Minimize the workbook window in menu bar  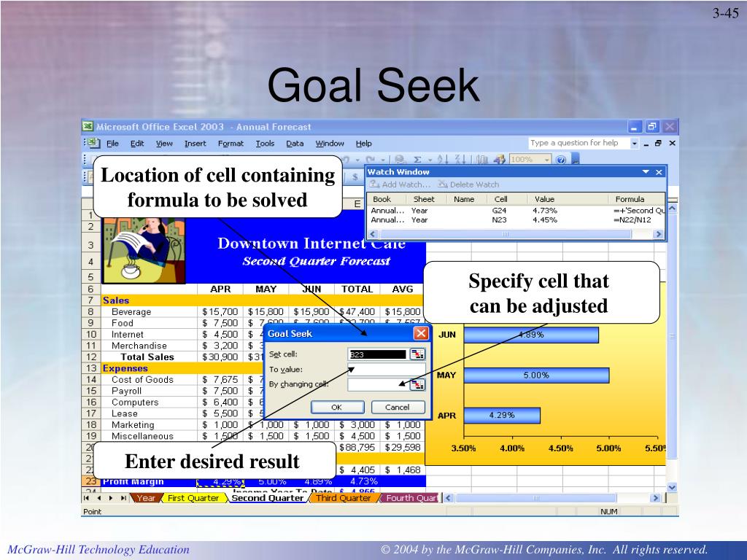pyautogui.click(x=646, y=144)
